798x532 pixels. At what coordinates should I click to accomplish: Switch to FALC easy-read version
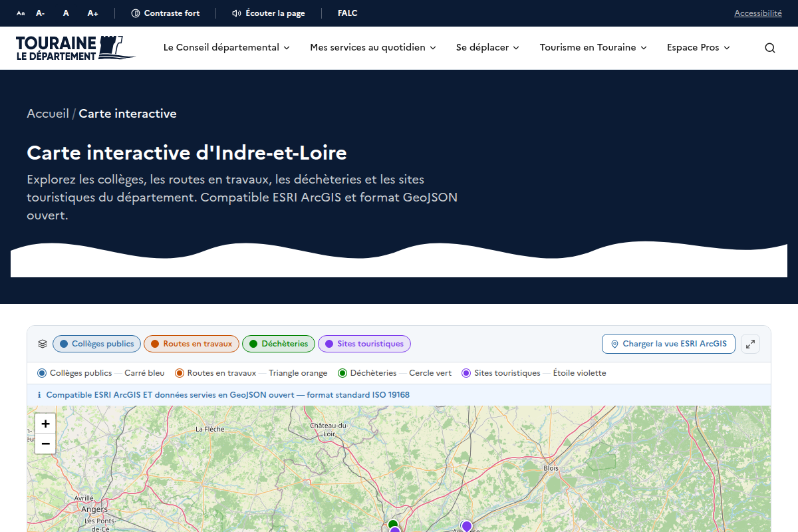(x=347, y=13)
